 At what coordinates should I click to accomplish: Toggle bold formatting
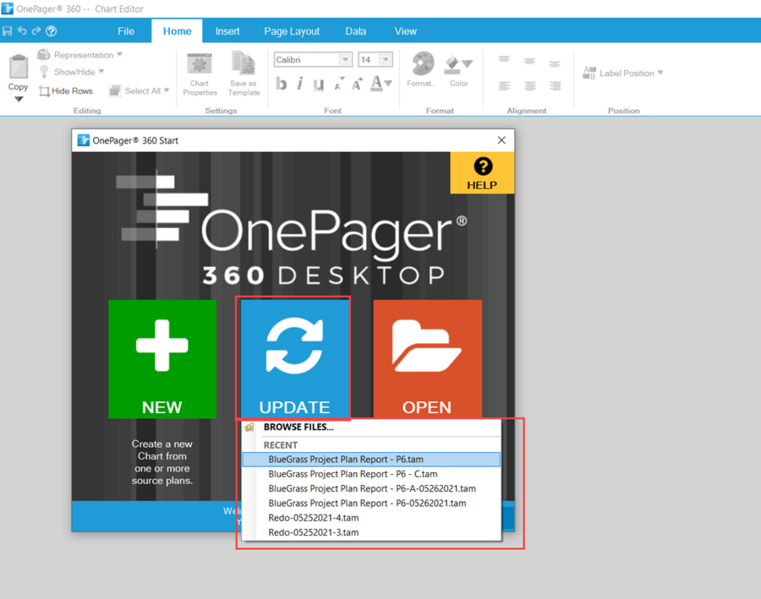point(281,84)
